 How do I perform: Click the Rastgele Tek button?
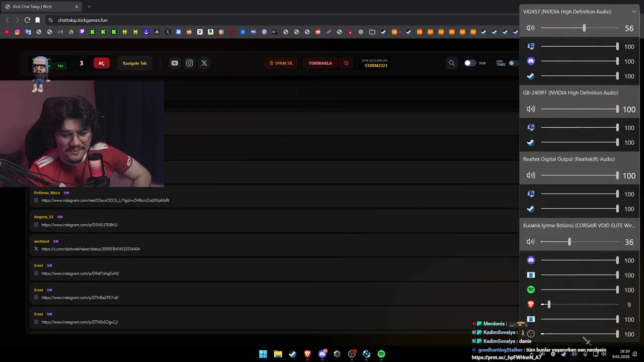pyautogui.click(x=135, y=63)
